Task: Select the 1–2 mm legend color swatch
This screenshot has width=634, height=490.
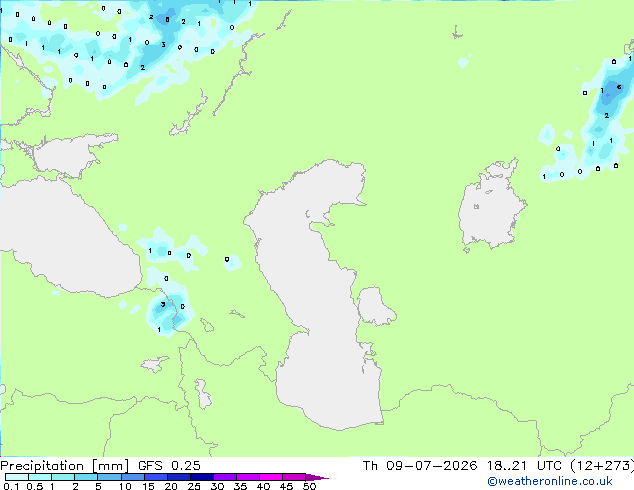Action: click(x=63, y=477)
